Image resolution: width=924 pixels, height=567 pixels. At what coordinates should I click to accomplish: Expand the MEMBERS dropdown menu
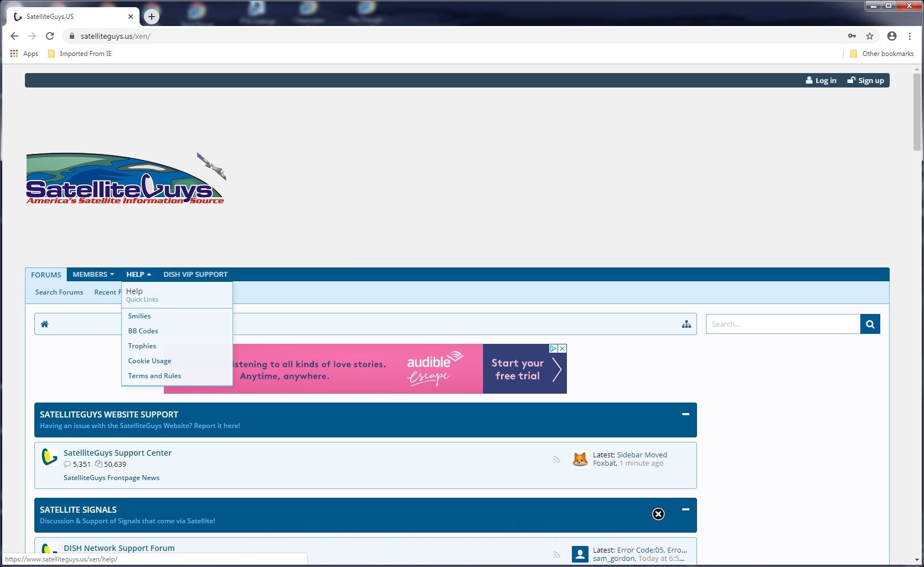pyautogui.click(x=93, y=275)
